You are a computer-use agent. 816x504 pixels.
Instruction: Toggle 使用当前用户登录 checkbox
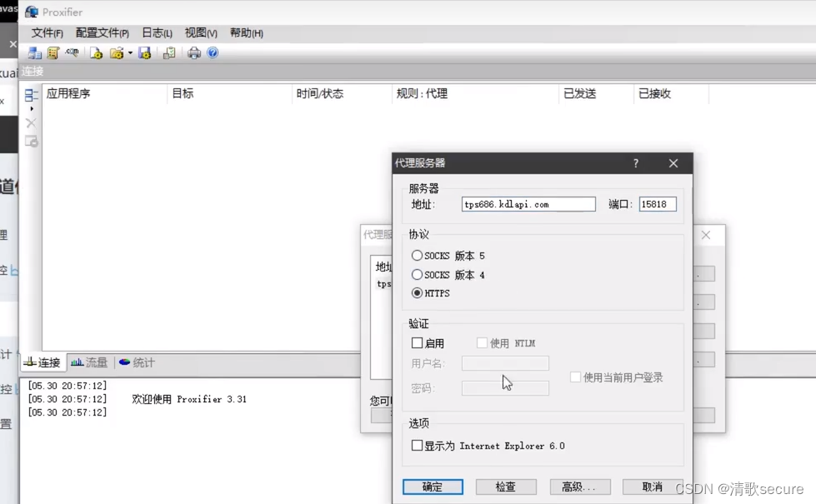click(x=575, y=377)
